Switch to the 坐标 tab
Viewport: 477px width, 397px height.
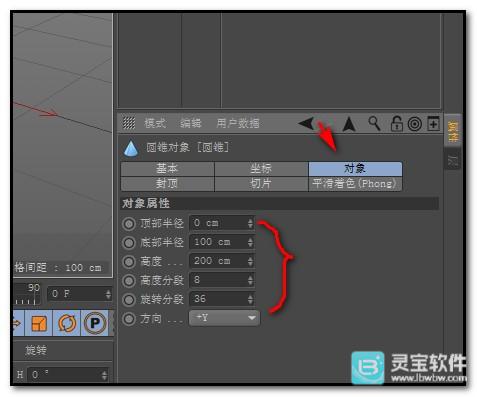point(261,169)
